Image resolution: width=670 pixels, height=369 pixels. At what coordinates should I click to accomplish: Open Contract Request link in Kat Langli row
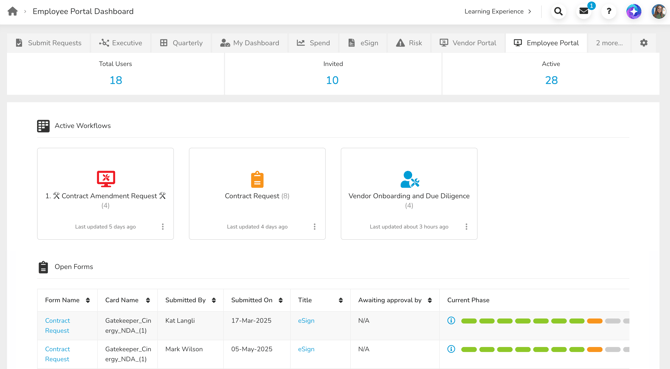pyautogui.click(x=57, y=325)
